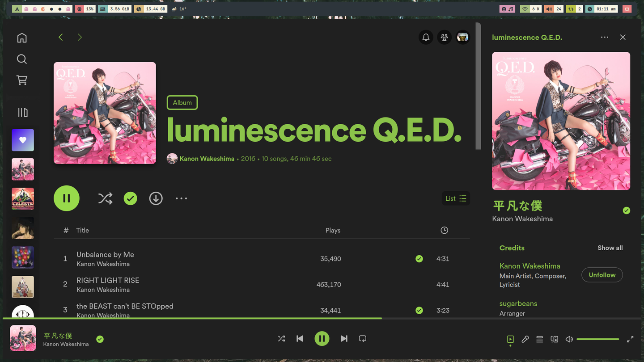
Task: Open more options for the album
Action: pos(181,198)
